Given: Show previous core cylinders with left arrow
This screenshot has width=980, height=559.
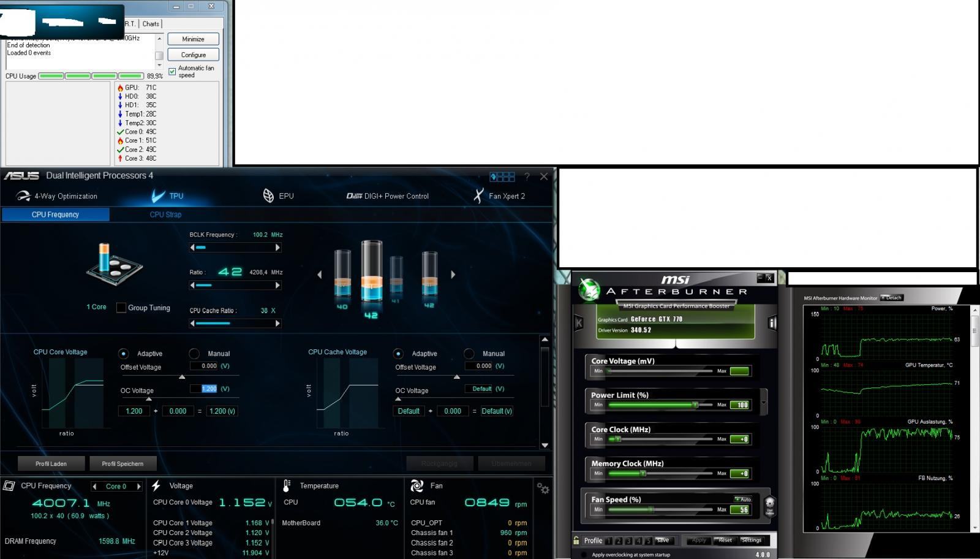Looking at the screenshot, I should (319, 275).
